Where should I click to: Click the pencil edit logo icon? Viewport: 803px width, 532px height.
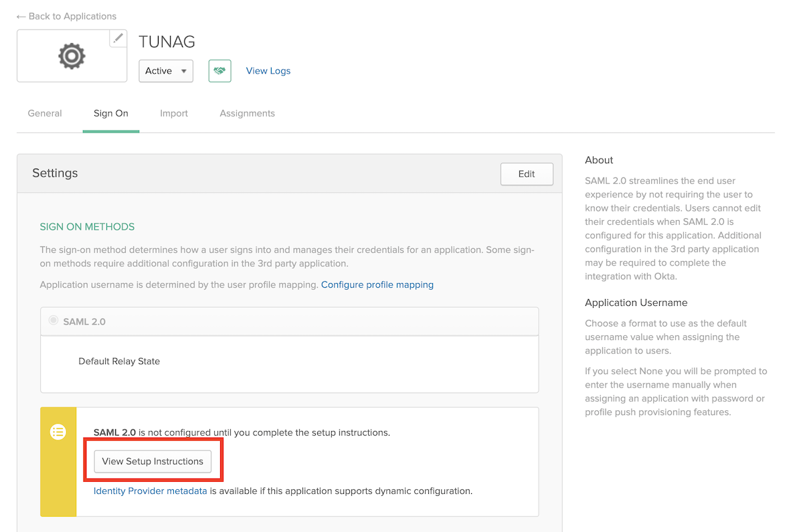pyautogui.click(x=118, y=38)
